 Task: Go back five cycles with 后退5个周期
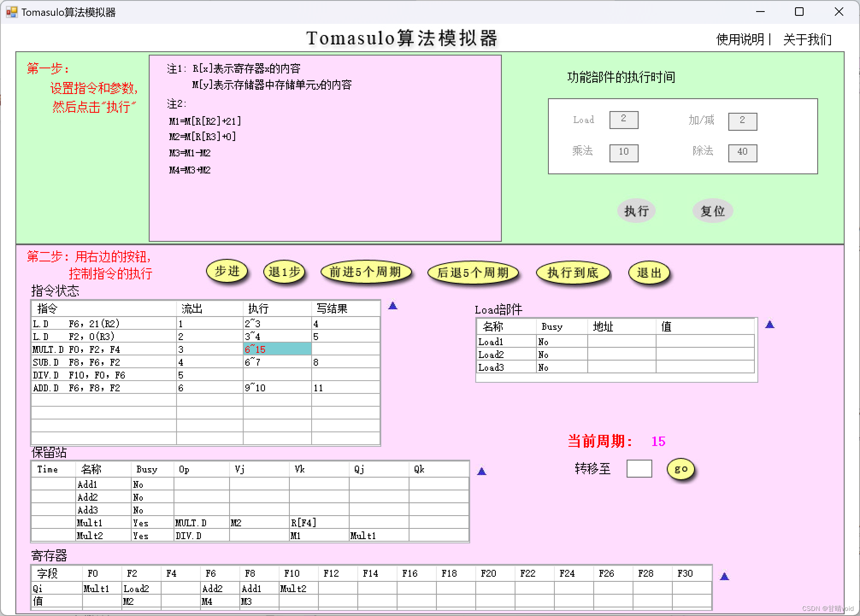pyautogui.click(x=473, y=273)
